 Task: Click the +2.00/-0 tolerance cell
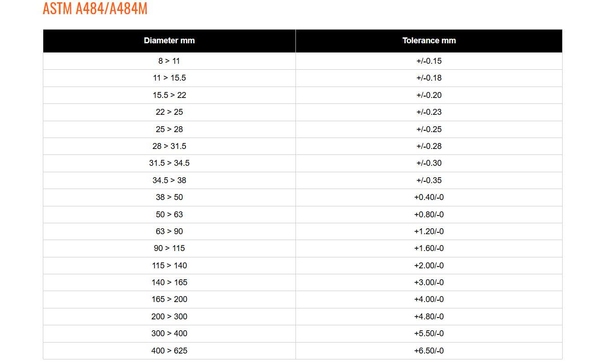(x=429, y=266)
